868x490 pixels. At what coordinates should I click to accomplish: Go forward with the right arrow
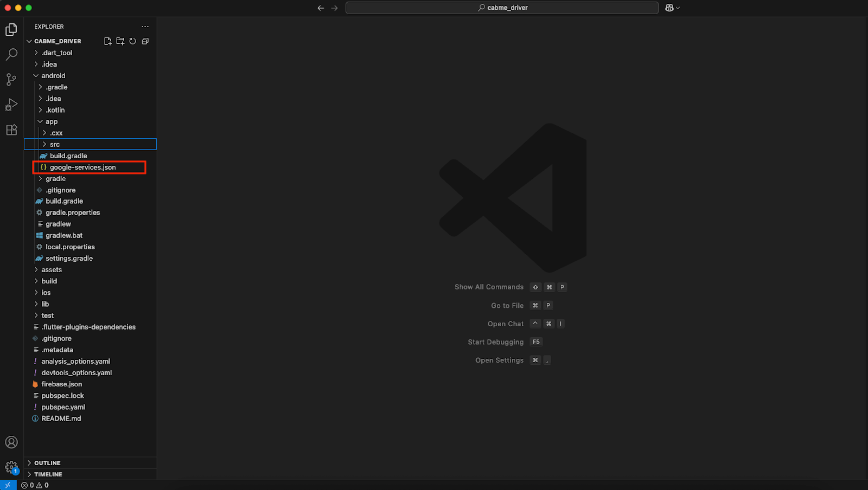coord(334,8)
